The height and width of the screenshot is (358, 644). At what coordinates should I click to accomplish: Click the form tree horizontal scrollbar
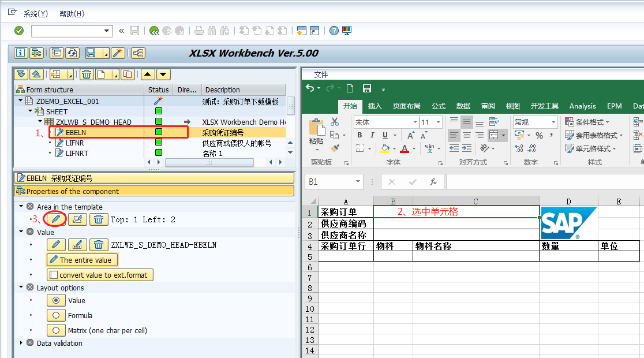(x=209, y=162)
